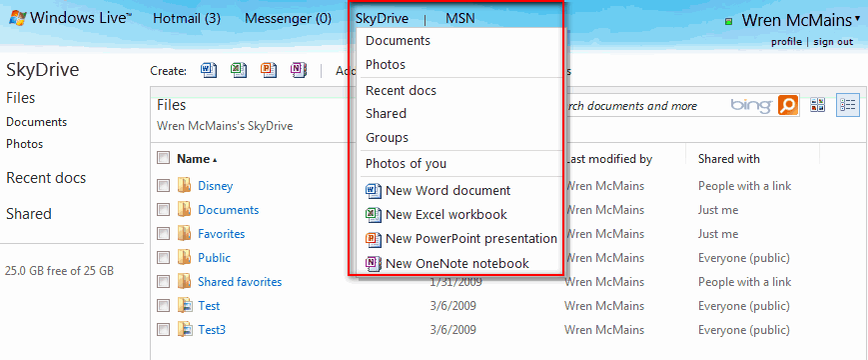Viewport: 868px width, 360px height.
Task: Open the Public folder link
Action: [x=214, y=258]
